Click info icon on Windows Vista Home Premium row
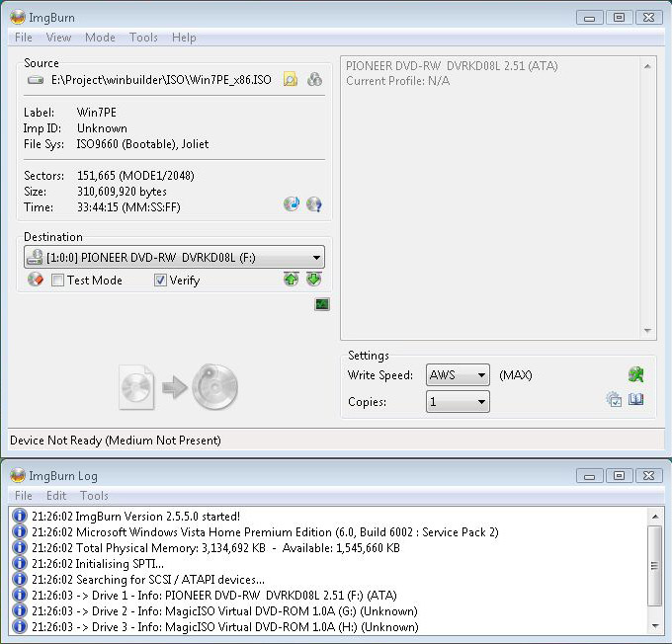The width and height of the screenshot is (672, 644). coord(20,531)
